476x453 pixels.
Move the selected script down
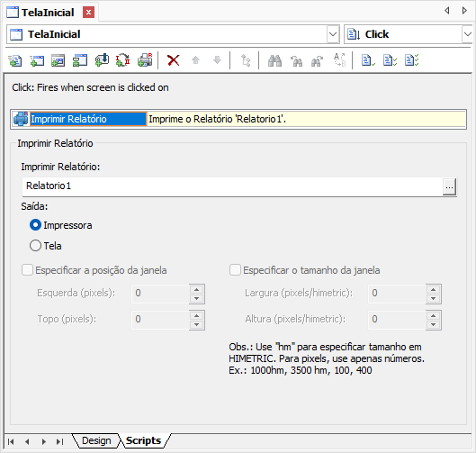[x=218, y=60]
